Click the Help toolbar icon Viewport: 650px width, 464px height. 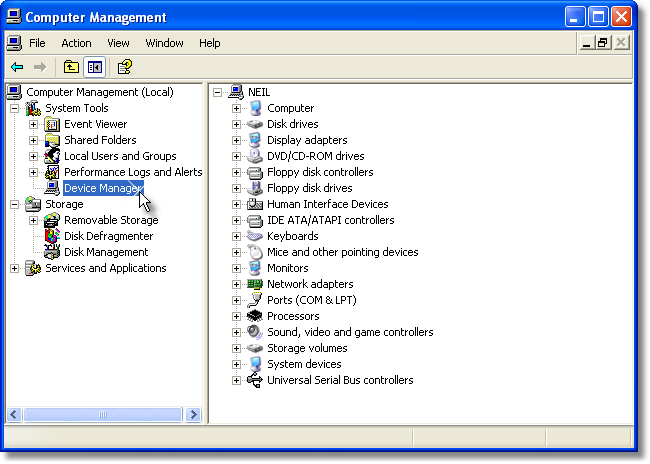(x=125, y=67)
